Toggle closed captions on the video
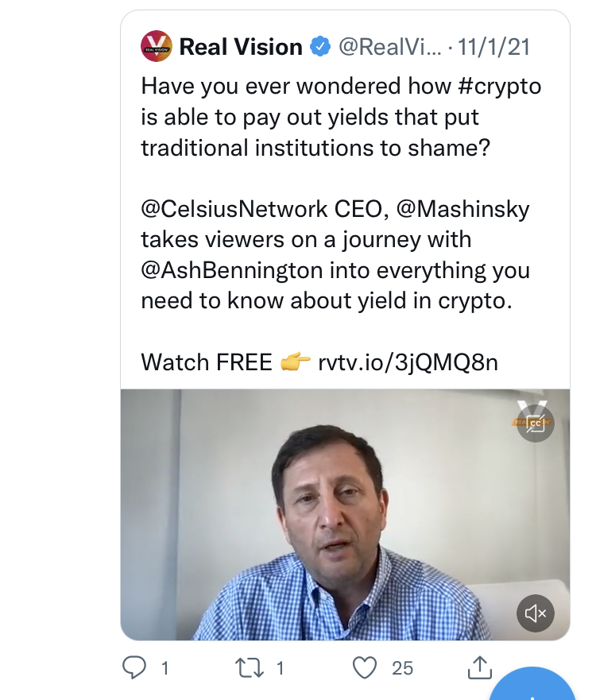 pyautogui.click(x=536, y=423)
